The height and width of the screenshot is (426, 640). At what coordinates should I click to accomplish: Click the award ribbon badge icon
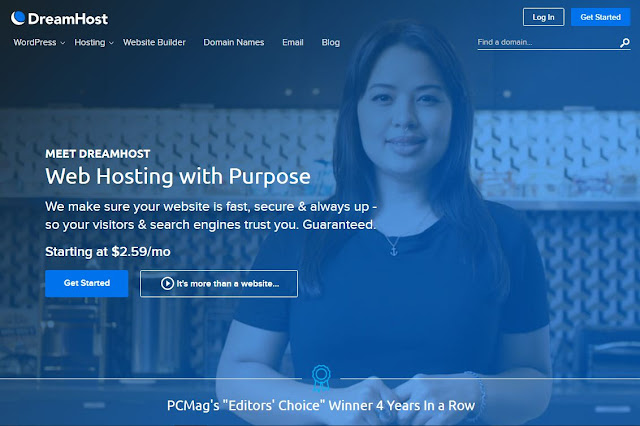[321, 378]
